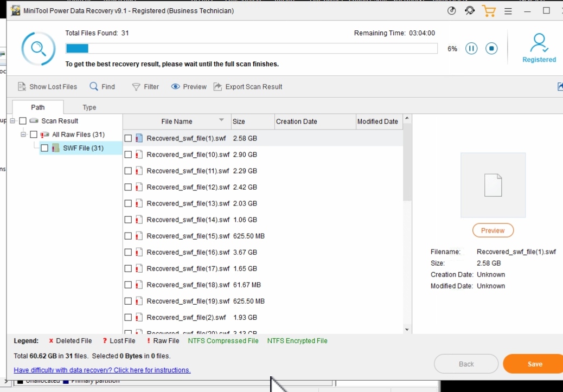563x392 pixels.
Task: Click the eye Preview toolbar icon
Action: [x=176, y=87]
